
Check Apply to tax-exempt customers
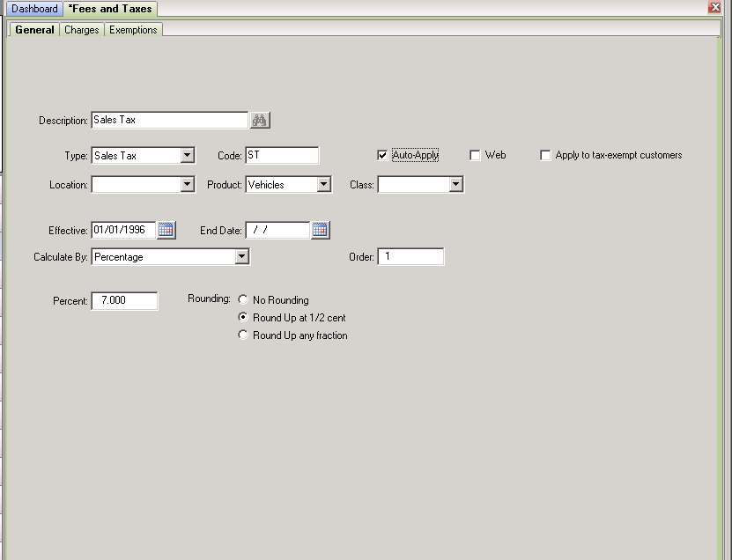tap(545, 155)
